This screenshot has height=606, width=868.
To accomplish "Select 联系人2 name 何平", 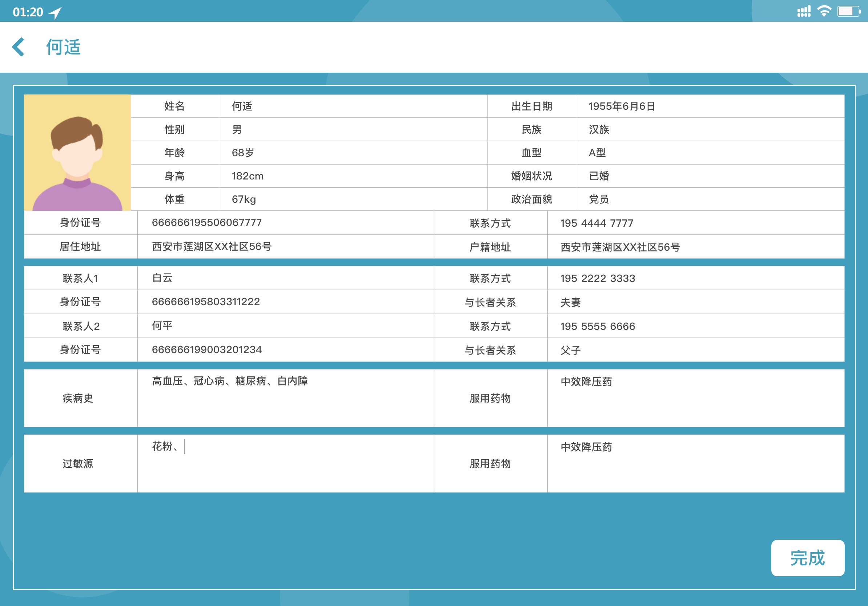I will [162, 326].
